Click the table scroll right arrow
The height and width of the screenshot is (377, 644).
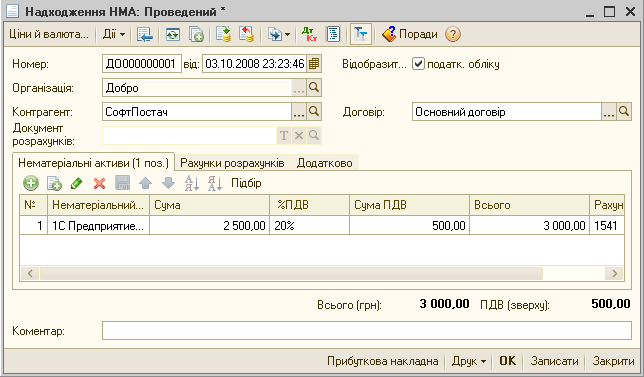(x=614, y=274)
